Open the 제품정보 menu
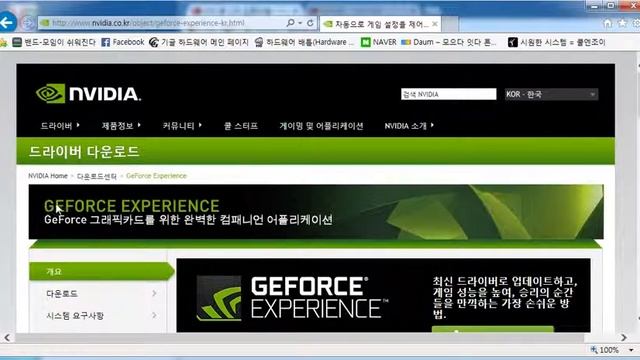The height and width of the screenshot is (360, 640). coord(121,126)
